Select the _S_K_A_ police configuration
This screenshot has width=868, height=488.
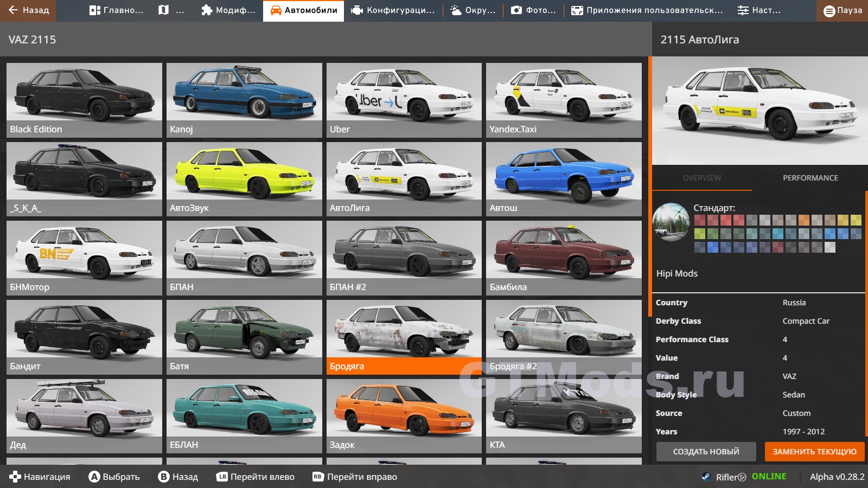84,179
